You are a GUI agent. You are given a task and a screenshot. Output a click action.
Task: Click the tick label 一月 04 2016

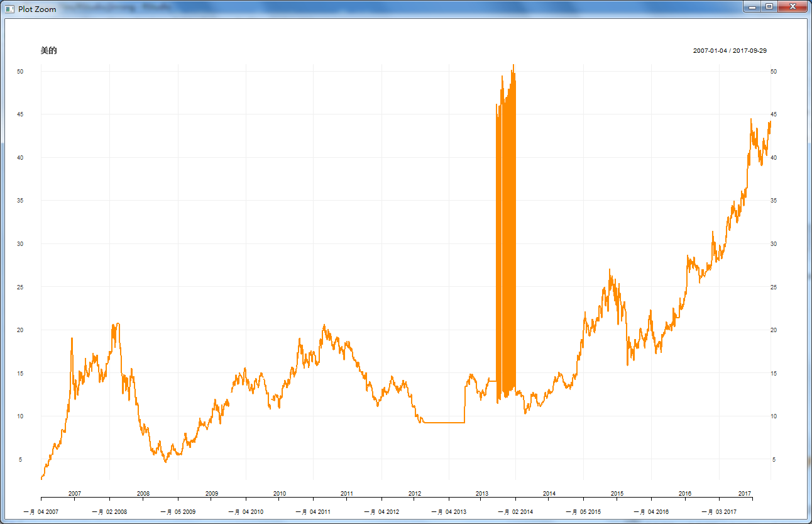651,512
